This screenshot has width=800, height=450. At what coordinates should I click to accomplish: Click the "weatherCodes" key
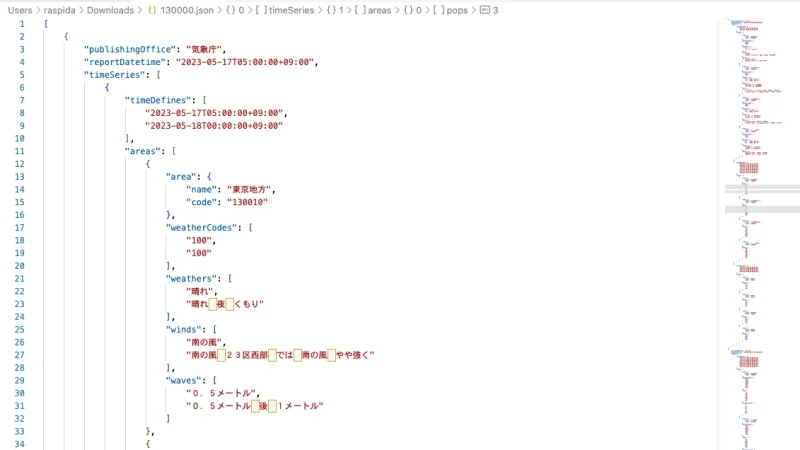pyautogui.click(x=202, y=228)
